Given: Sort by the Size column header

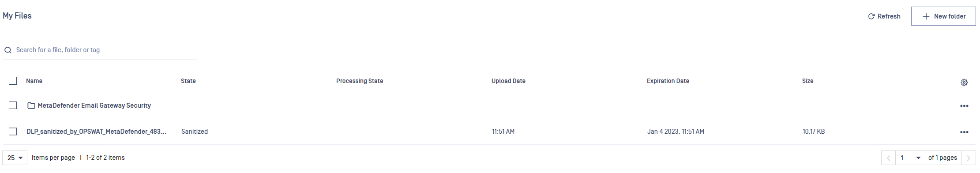Looking at the screenshot, I should tap(807, 81).
